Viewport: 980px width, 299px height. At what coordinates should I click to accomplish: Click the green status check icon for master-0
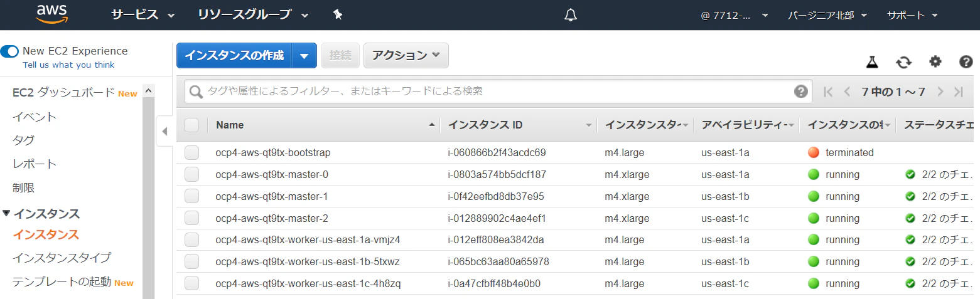[910, 174]
